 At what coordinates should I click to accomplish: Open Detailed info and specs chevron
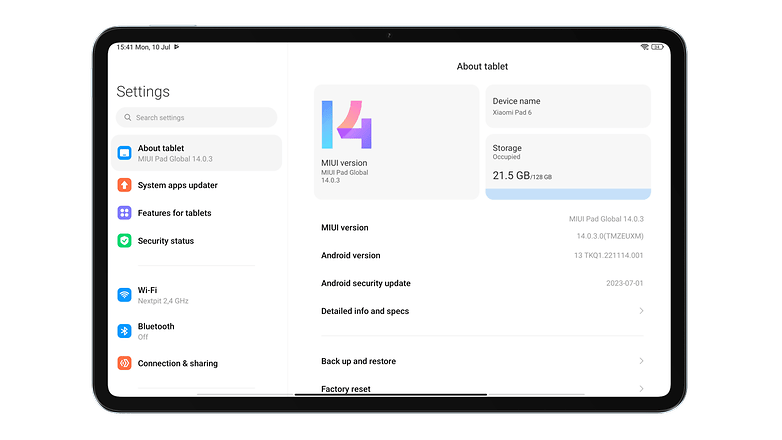point(641,311)
